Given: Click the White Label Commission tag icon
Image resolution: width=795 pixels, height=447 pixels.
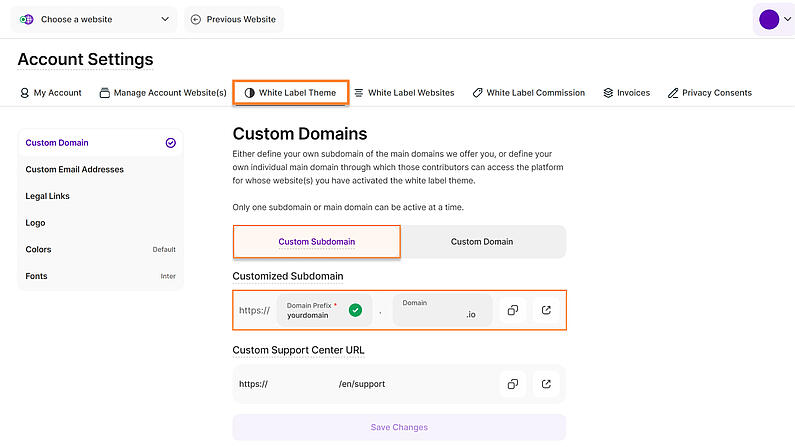Looking at the screenshot, I should pyautogui.click(x=477, y=93).
